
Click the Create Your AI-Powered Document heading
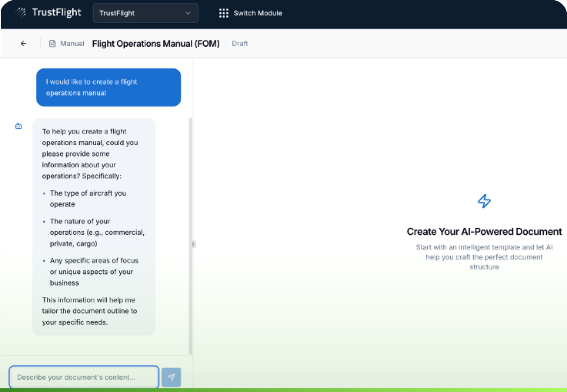pyautogui.click(x=484, y=232)
